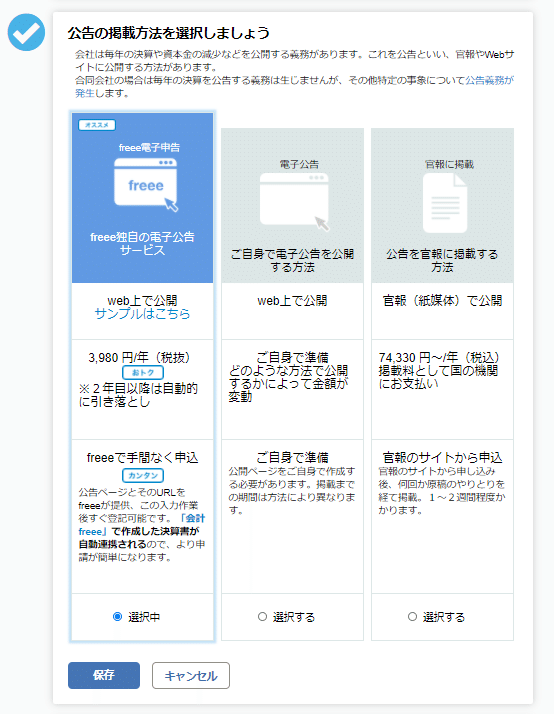This screenshot has width=554, height=714.
Task: Click the 3,980 円/年(税抜) price text
Action: pos(139,357)
